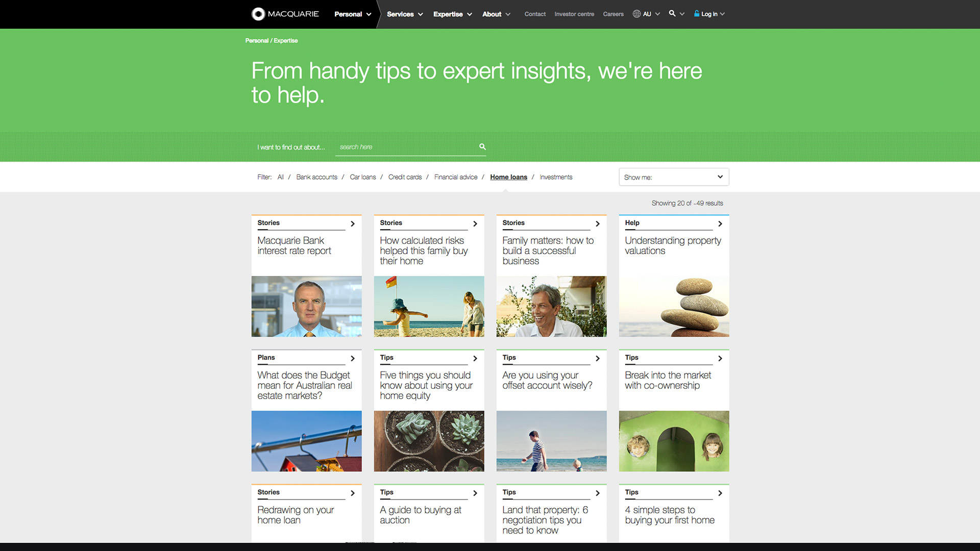Click arrow on Budget real estate card
The height and width of the screenshot is (551, 980).
pyautogui.click(x=353, y=358)
